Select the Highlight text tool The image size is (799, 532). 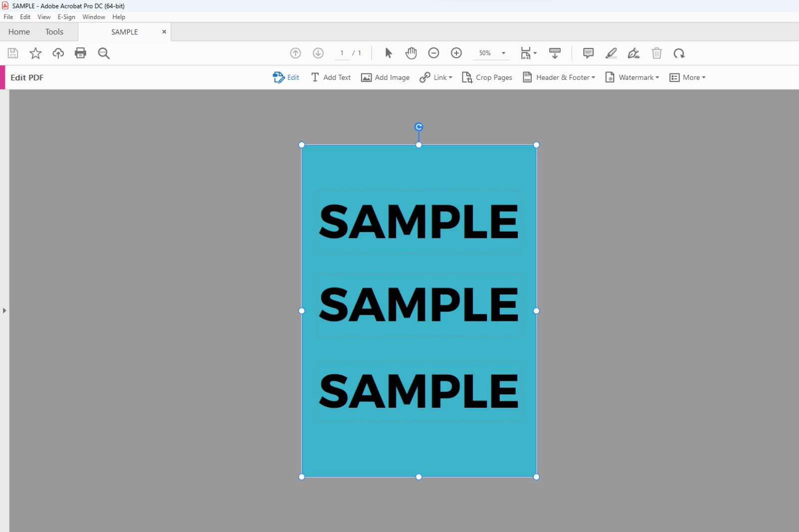point(610,53)
